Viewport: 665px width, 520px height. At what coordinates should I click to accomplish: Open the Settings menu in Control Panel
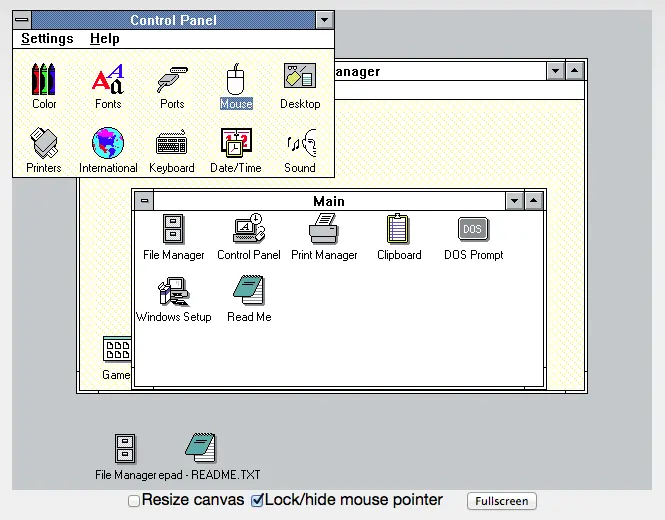click(x=47, y=39)
